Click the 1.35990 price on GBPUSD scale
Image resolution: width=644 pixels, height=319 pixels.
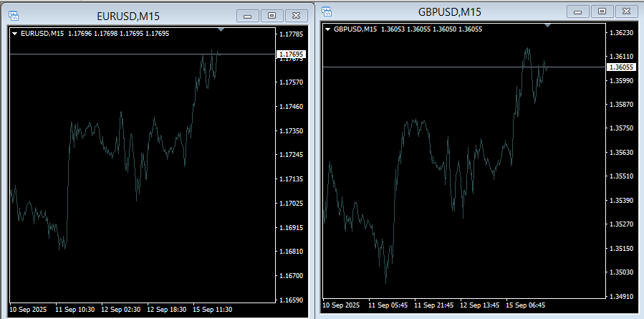coord(622,80)
